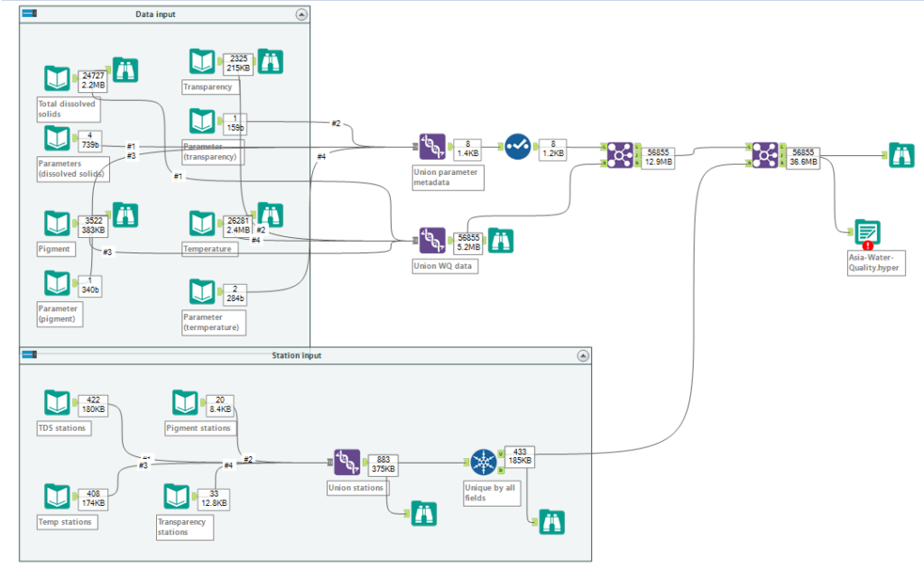Click the Parameter (pigment) input tool icon
Image resolution: width=924 pixels, height=569 pixels.
pos(57,283)
